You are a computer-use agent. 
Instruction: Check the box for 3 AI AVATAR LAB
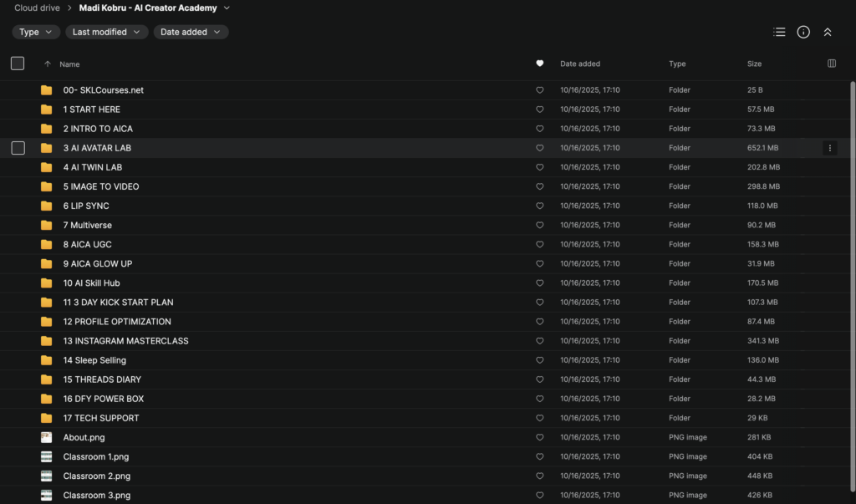tap(18, 148)
